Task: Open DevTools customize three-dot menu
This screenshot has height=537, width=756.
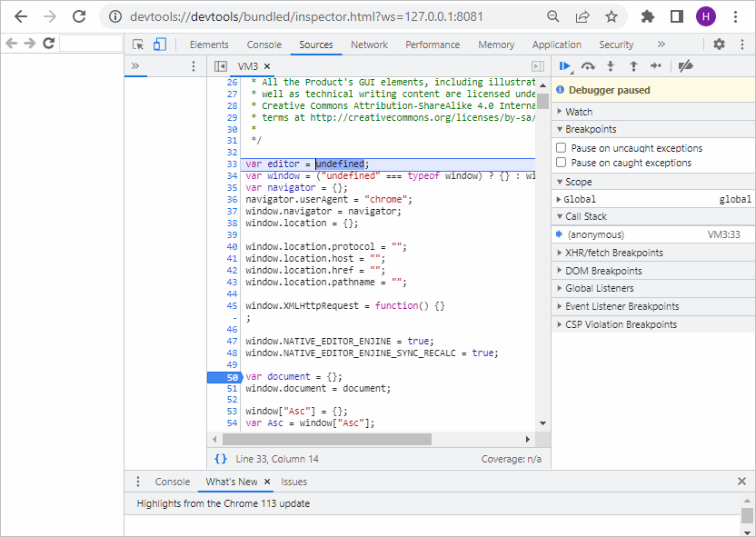Action: pyautogui.click(x=742, y=45)
